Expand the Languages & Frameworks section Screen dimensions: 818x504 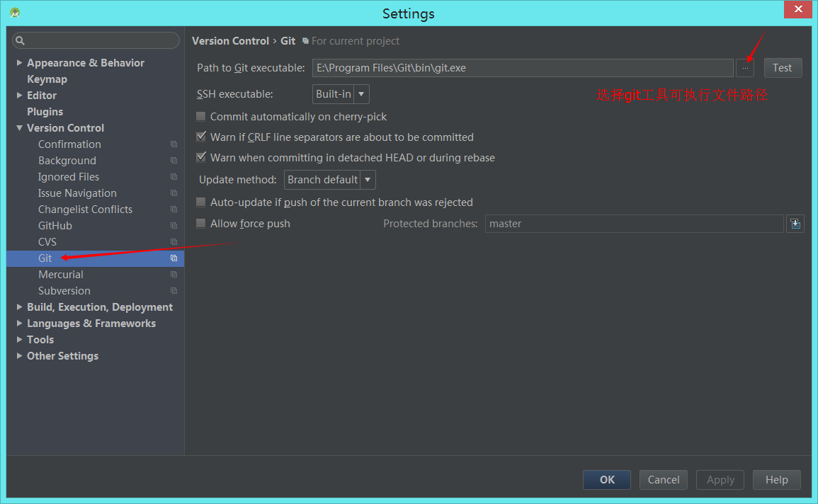pyautogui.click(x=19, y=323)
